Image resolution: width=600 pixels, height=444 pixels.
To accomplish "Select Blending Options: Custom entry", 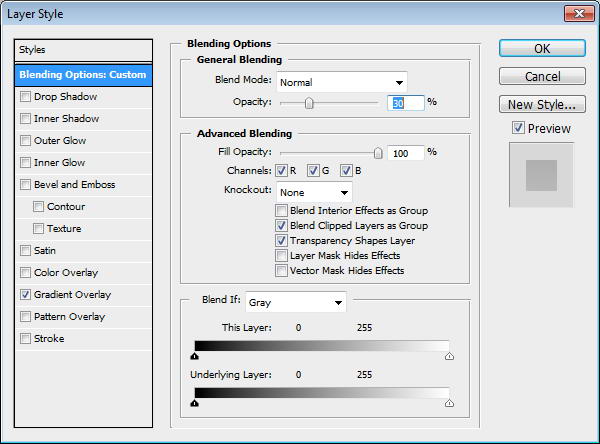I will (x=83, y=75).
